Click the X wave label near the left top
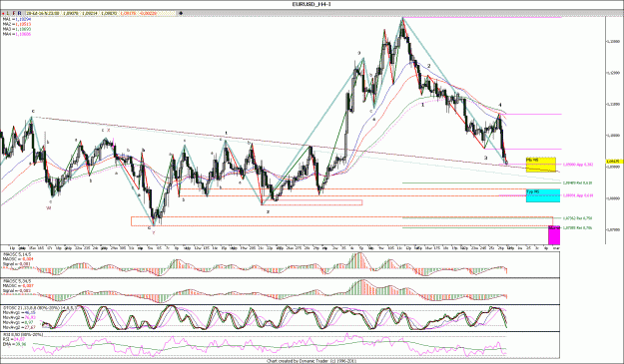Viewport: 624px width, 364px height. 108,130
